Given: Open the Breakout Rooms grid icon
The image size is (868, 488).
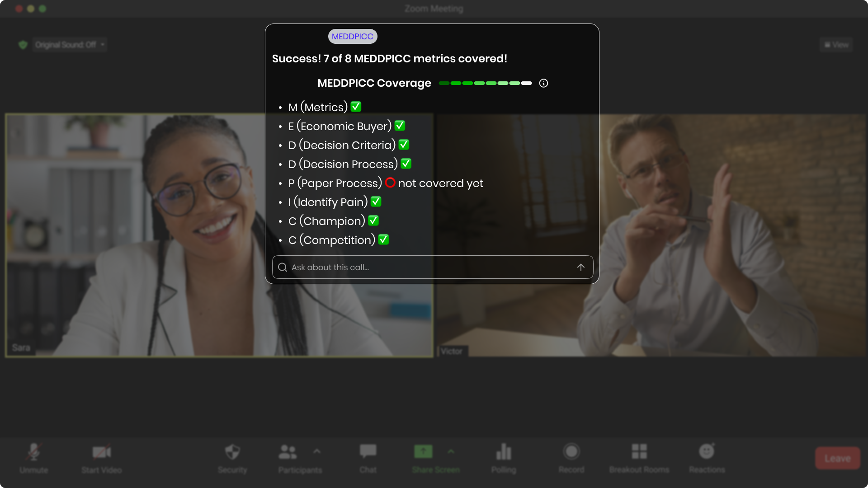Looking at the screenshot, I should point(639,451).
